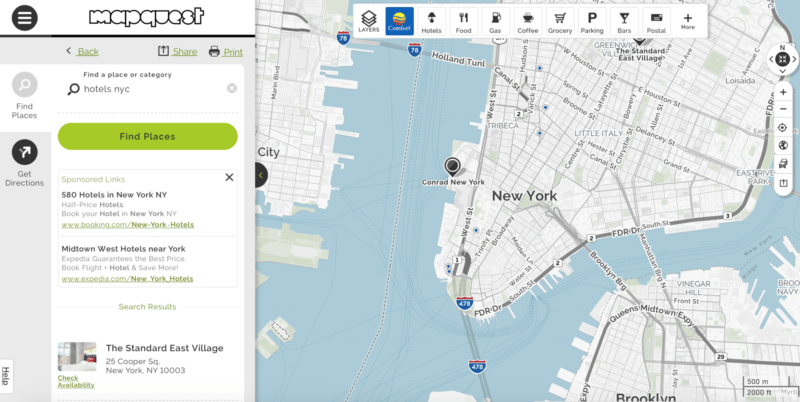Show Food places on the map

463,21
